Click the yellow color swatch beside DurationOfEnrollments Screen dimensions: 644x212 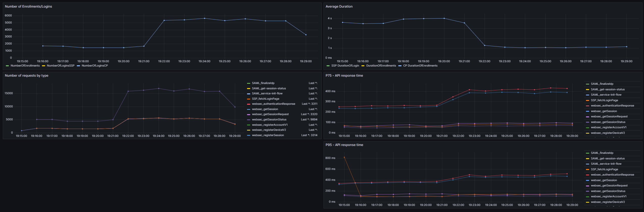click(363, 66)
